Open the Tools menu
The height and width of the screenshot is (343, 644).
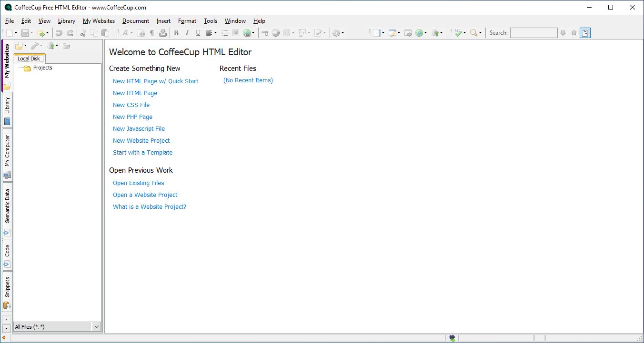[x=211, y=21]
